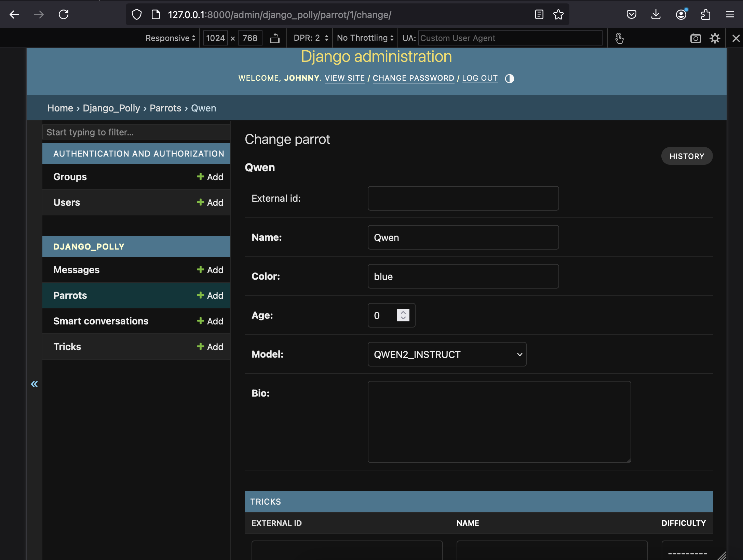Open the No Throttling dropdown
The image size is (743, 560).
click(365, 38)
